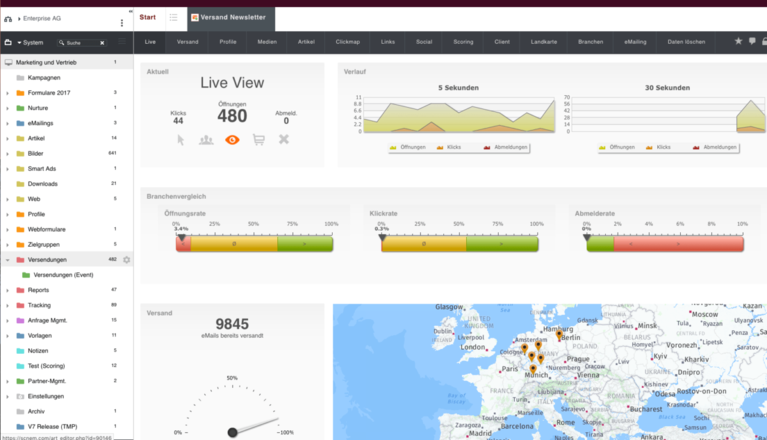The width and height of the screenshot is (767, 440).
Task: Toggle Abmeldungen legend in 30 Sekunden chart
Action: (x=716, y=147)
